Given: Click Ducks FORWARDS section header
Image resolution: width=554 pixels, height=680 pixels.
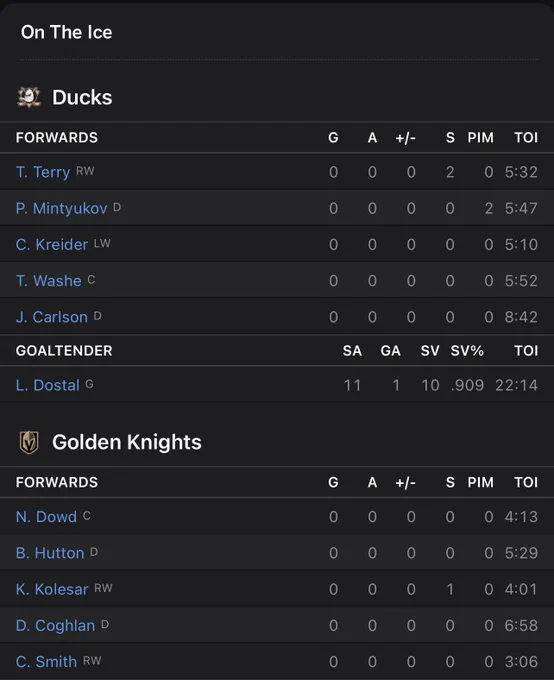Looking at the screenshot, I should pyautogui.click(x=57, y=137).
